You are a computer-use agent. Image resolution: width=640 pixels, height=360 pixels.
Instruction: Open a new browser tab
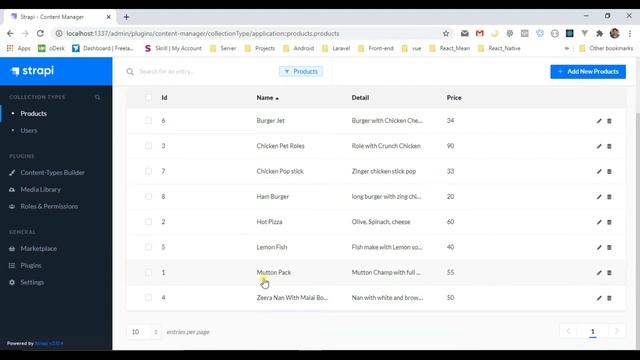click(127, 17)
